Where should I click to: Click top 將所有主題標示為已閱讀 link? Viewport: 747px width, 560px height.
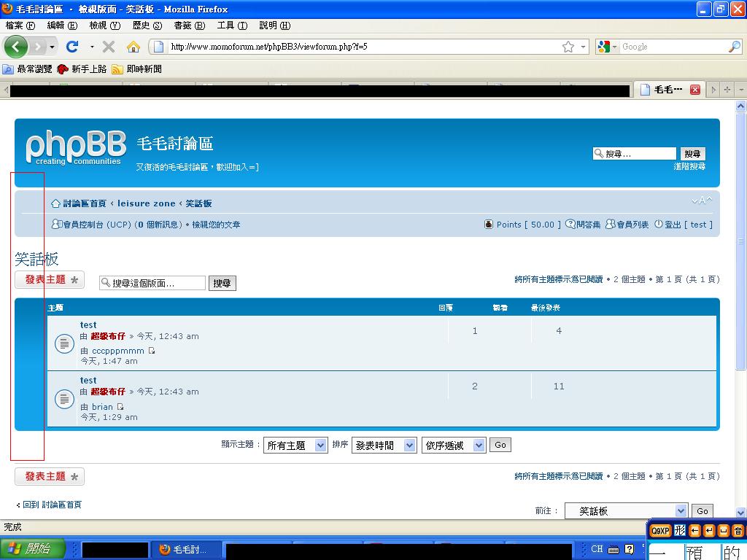click(558, 279)
